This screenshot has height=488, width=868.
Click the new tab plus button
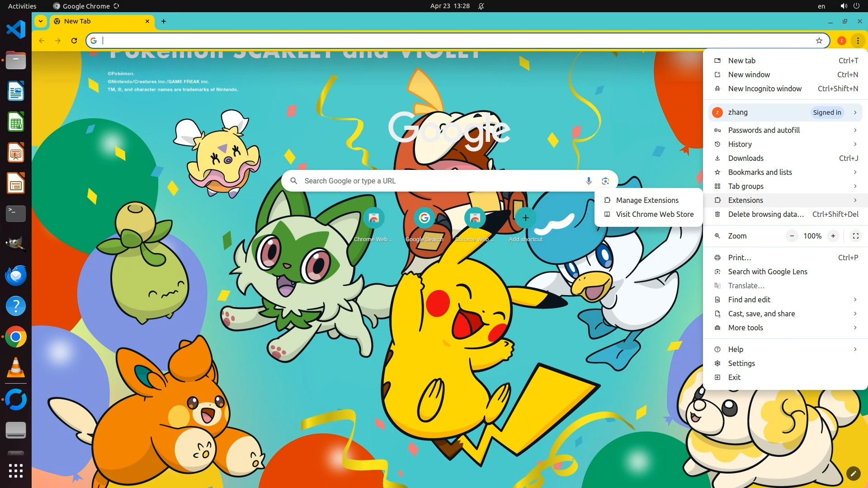tap(164, 21)
